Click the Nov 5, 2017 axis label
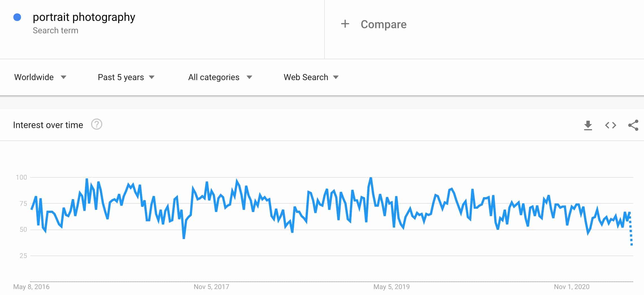 (211, 287)
